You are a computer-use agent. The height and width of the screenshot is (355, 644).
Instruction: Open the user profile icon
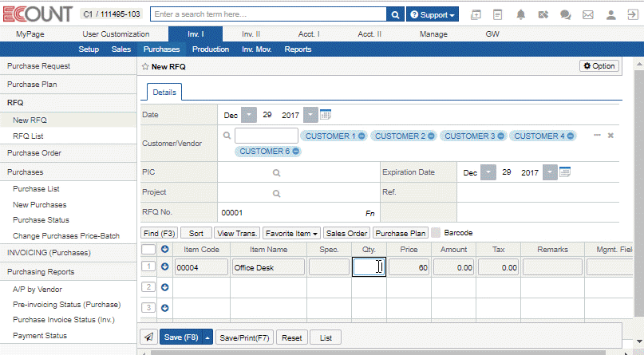(x=610, y=15)
